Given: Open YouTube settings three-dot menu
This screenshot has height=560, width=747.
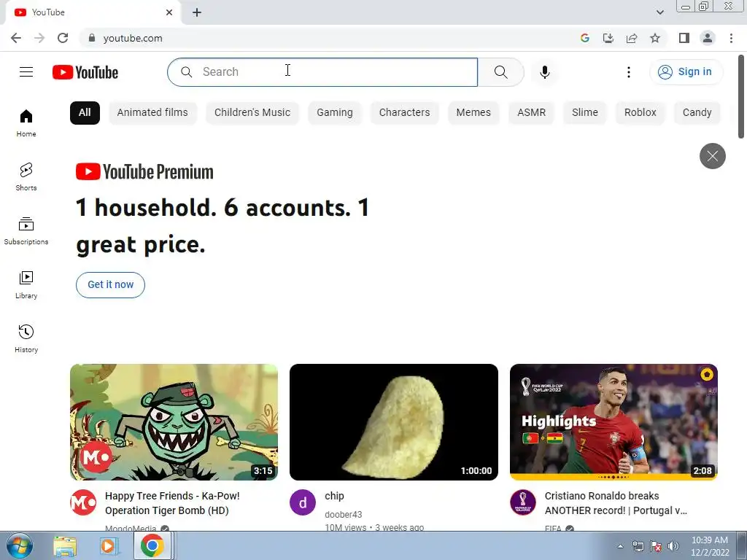Looking at the screenshot, I should pyautogui.click(x=628, y=72).
